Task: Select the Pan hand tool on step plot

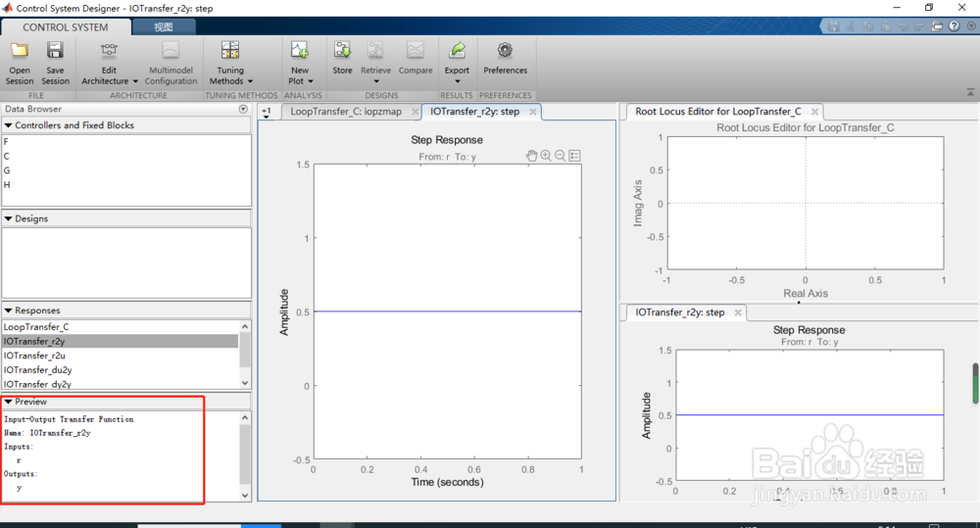Action: pos(531,156)
